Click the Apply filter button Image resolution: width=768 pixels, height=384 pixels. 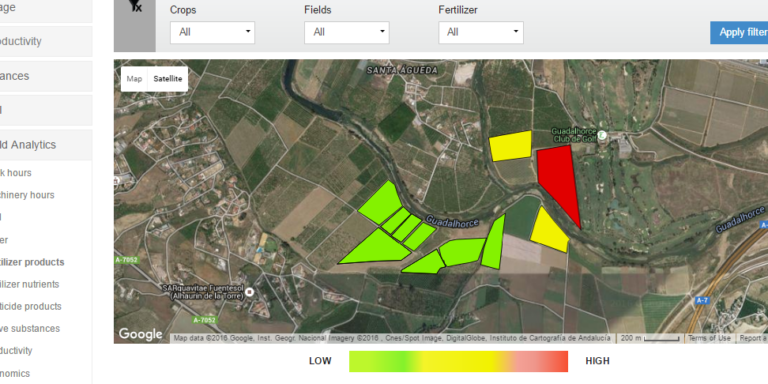pos(739,32)
